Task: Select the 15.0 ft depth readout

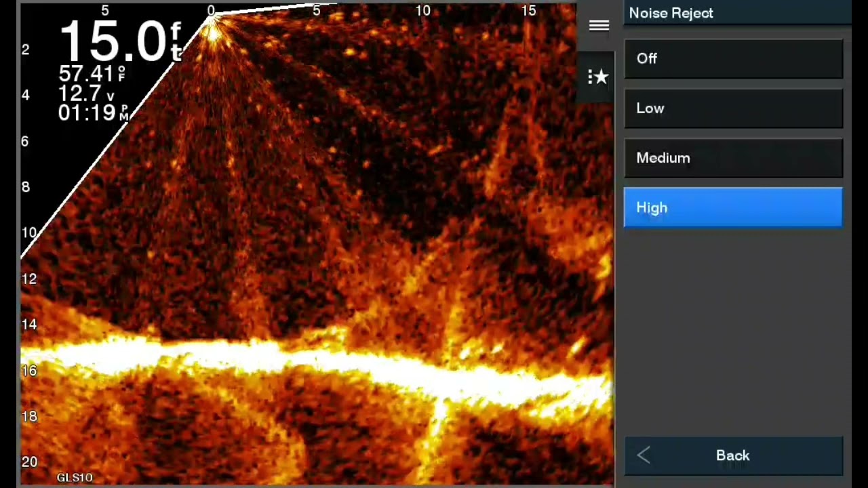Action: 121,41
